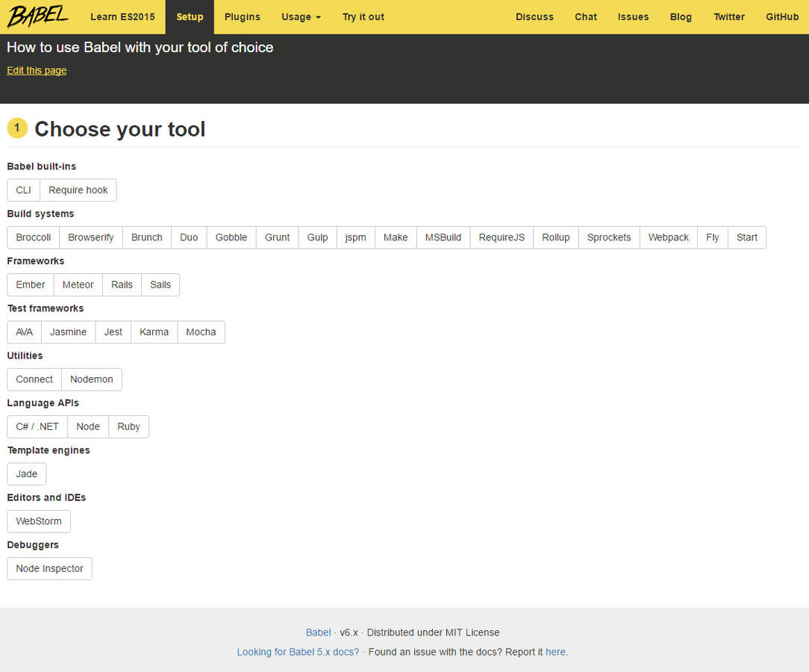
Task: Pick the C# / .NET language API
Action: tap(37, 427)
